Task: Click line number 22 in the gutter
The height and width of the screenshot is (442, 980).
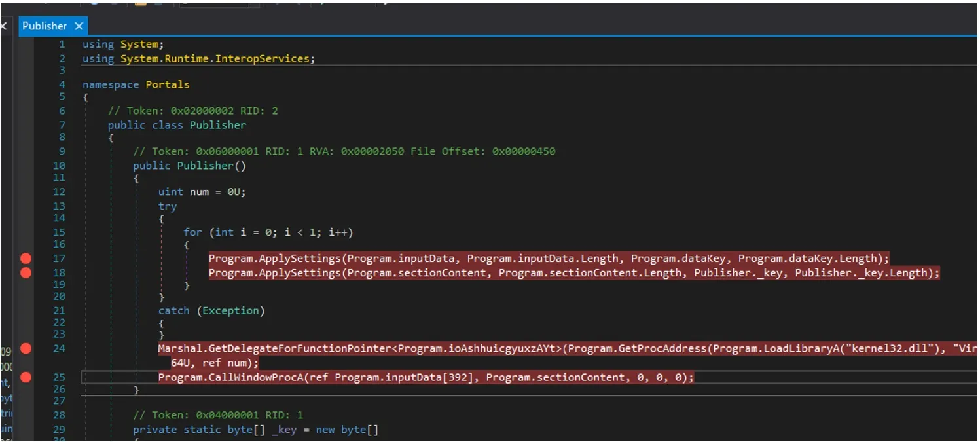Action: coord(59,322)
